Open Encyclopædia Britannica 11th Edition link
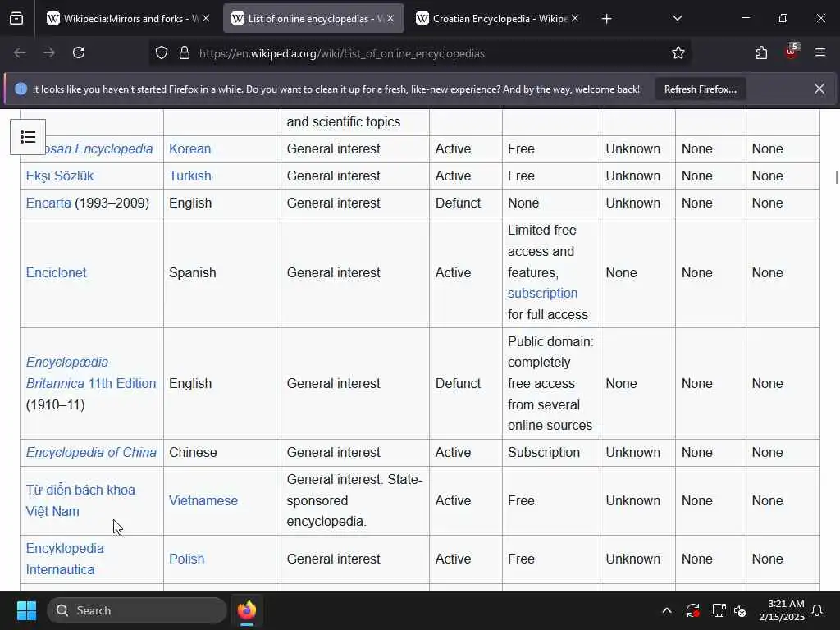The width and height of the screenshot is (840, 630). 90,373
